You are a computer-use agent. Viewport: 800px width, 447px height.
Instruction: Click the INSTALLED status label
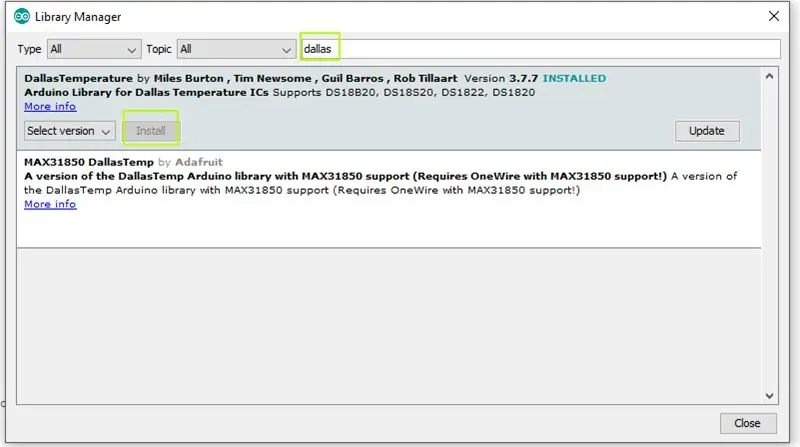coord(574,78)
